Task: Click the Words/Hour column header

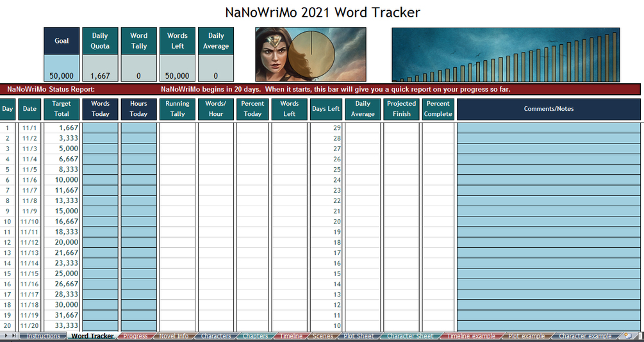Action: click(216, 109)
